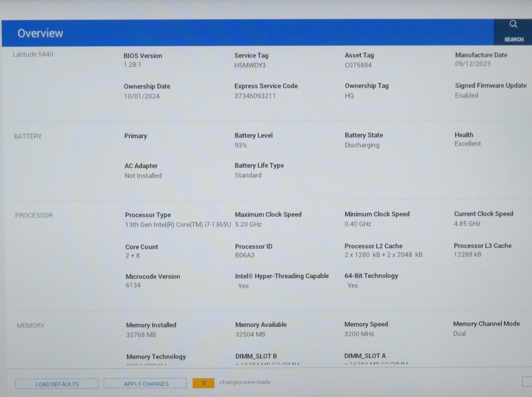Click the AC Adapter Not Installed status

coord(143,170)
